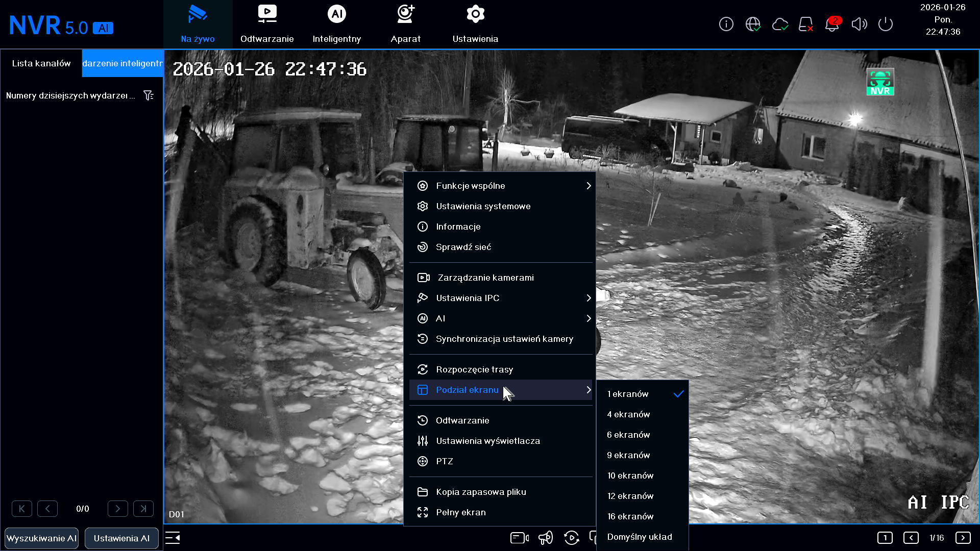Open PTZ control from menu
Viewport: 980px width, 551px height.
(x=501, y=461)
